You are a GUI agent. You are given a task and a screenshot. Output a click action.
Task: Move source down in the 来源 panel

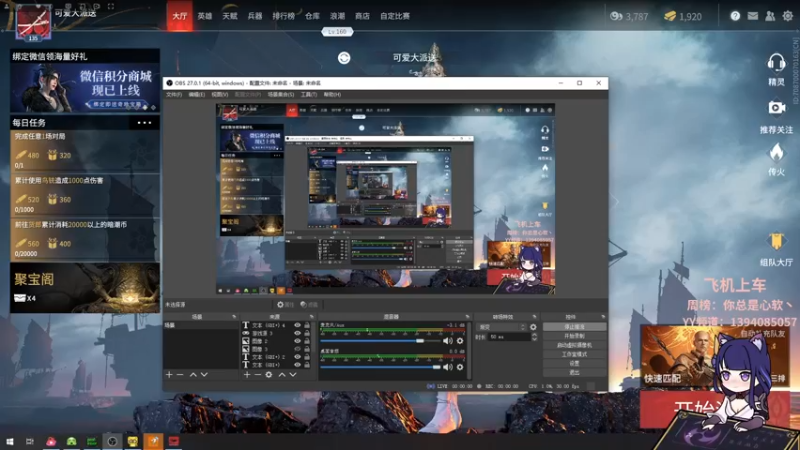293,374
